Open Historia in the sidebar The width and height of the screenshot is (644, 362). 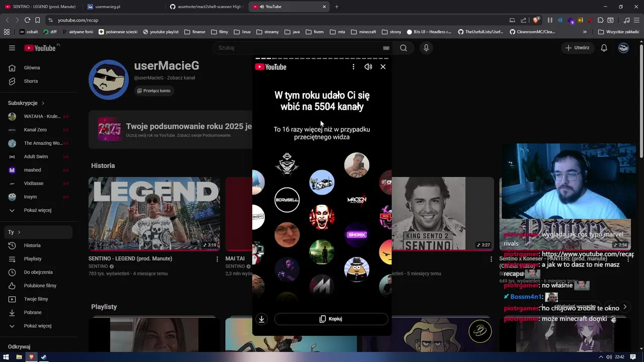(38, 245)
